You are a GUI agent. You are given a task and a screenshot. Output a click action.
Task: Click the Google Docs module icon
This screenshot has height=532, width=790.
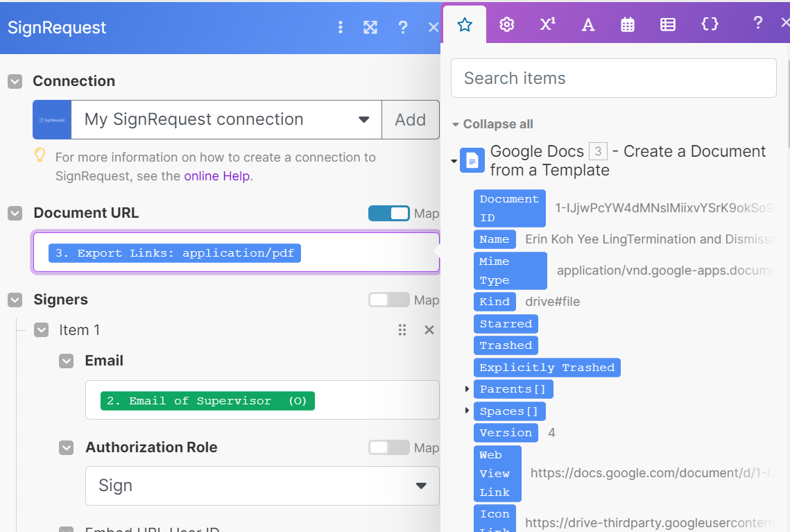pos(472,161)
